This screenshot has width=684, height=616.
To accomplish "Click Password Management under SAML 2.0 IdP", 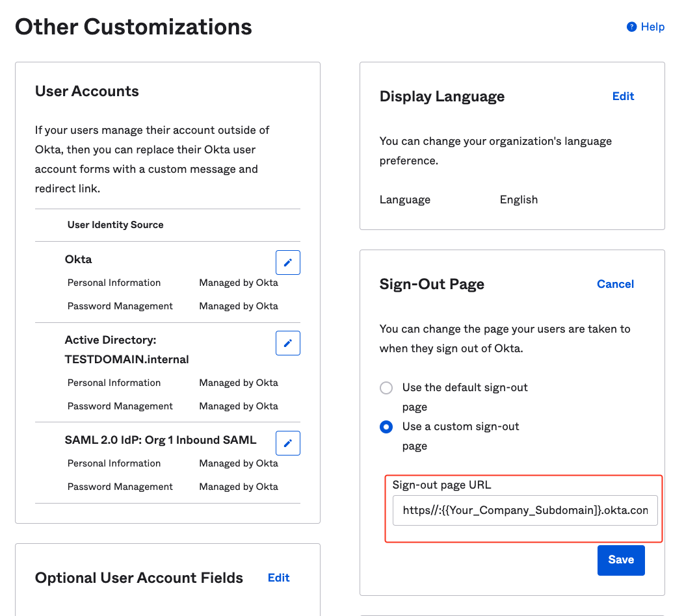I will pyautogui.click(x=120, y=487).
